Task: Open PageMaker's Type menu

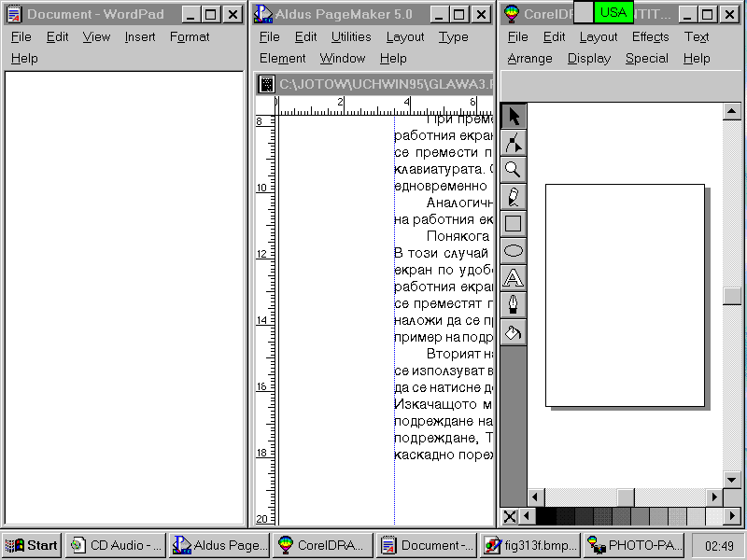Action: click(454, 36)
